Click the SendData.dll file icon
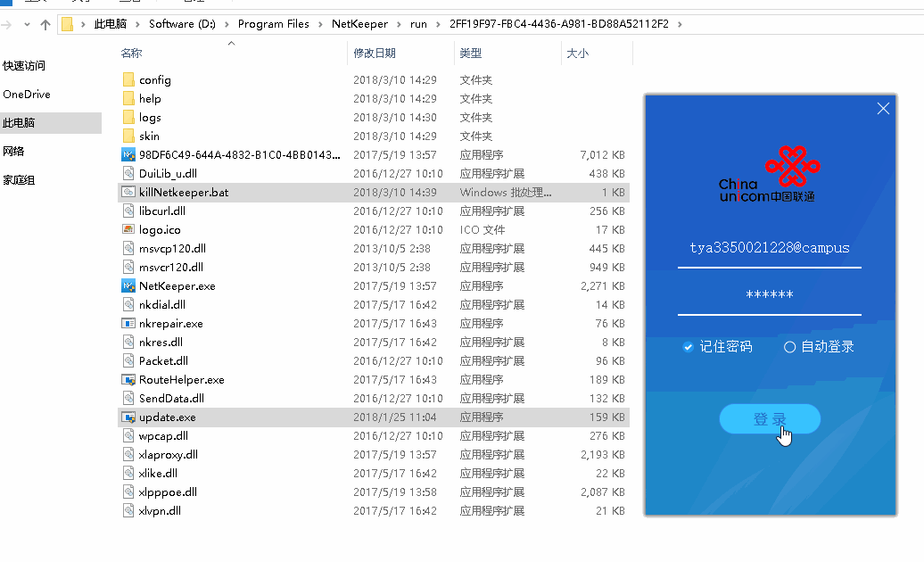This screenshot has height=562, width=924. tap(128, 398)
